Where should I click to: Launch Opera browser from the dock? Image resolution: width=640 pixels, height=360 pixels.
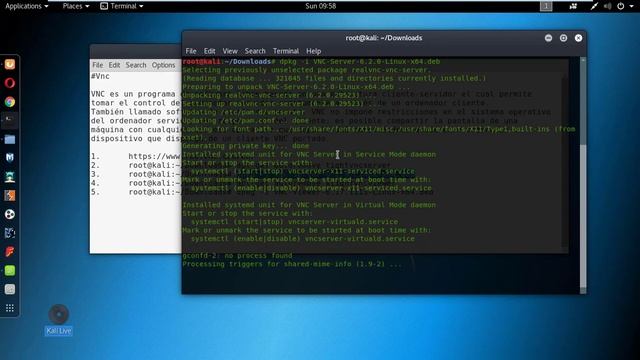pyautogui.click(x=10, y=83)
